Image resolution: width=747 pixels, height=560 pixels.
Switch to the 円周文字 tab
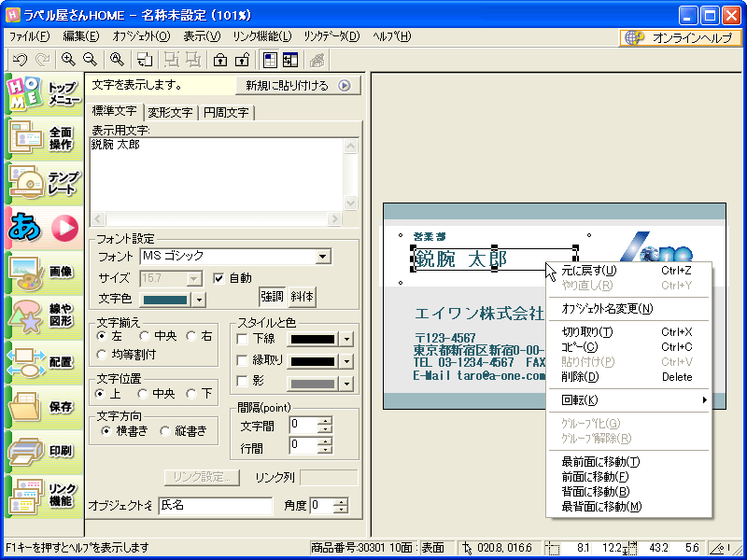click(226, 112)
